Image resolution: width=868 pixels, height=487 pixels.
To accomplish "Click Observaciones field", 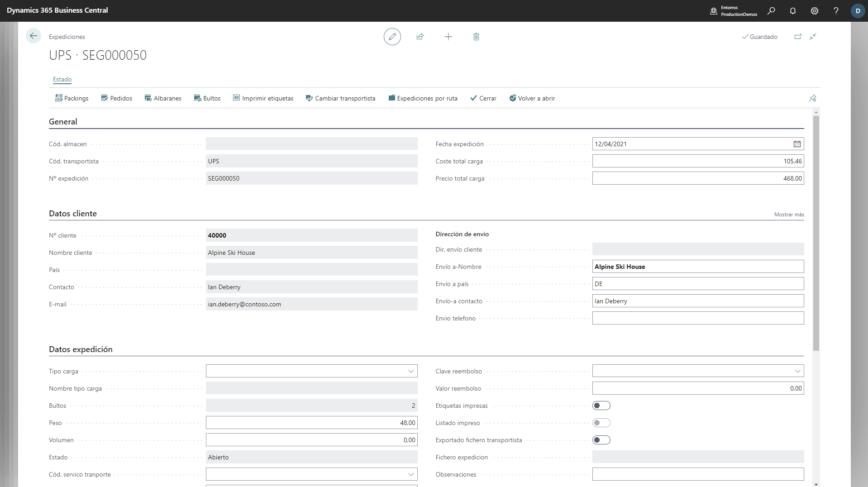I will tap(698, 474).
